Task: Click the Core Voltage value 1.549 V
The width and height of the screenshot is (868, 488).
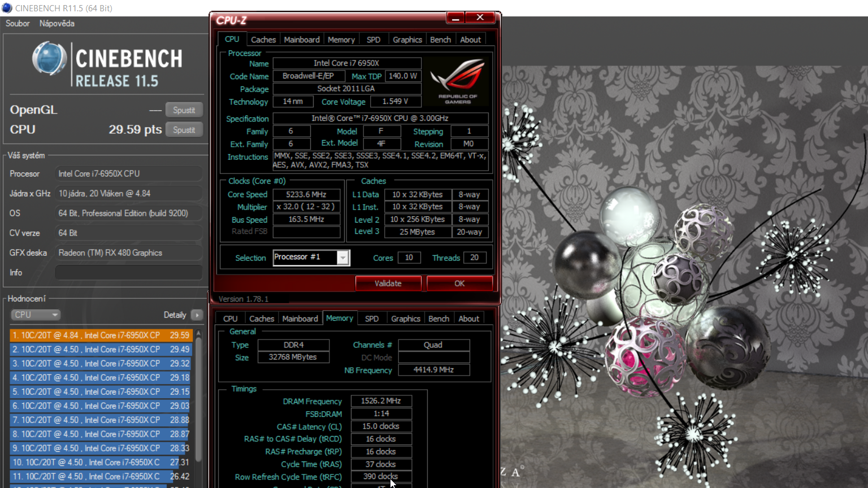Action: [x=396, y=102]
